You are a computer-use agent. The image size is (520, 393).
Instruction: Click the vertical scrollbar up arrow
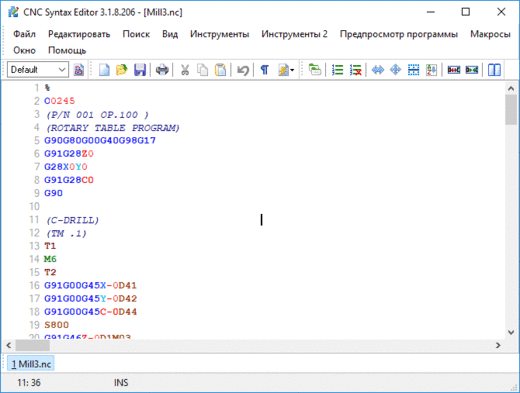pos(511,88)
